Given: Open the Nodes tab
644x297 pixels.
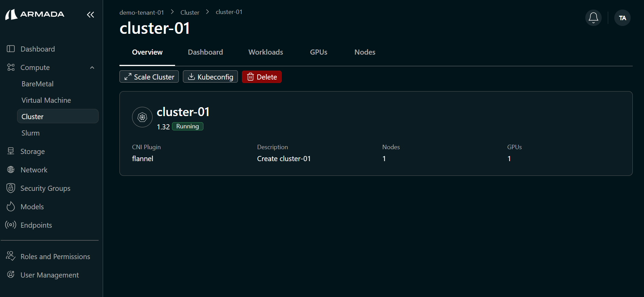Looking at the screenshot, I should [x=364, y=52].
